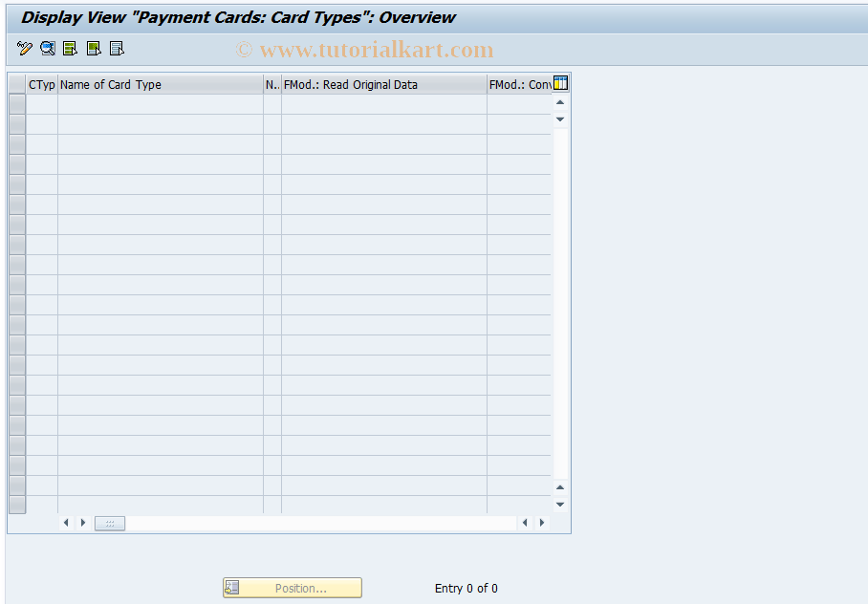This screenshot has height=604, width=868.
Task: Click the CTyp column header
Action: click(x=41, y=84)
